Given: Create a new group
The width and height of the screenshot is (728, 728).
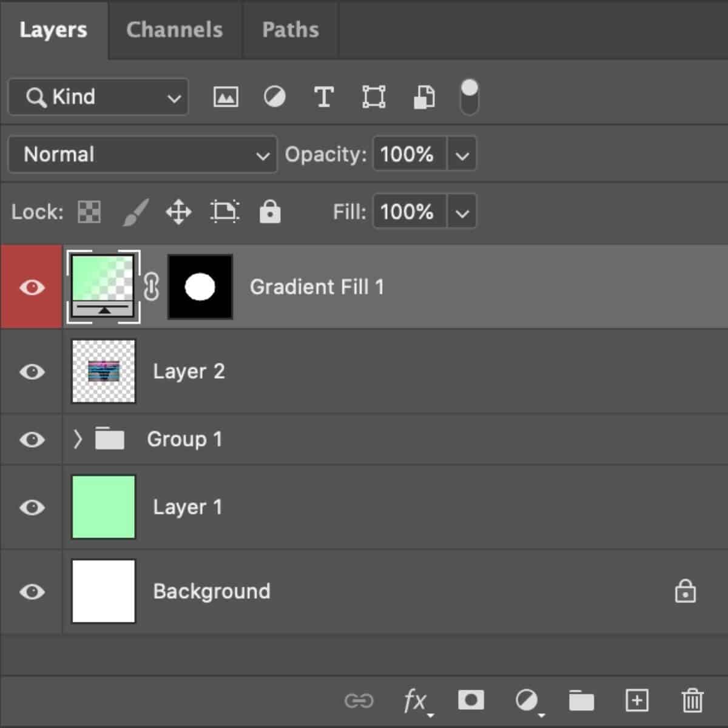Looking at the screenshot, I should click(x=581, y=700).
